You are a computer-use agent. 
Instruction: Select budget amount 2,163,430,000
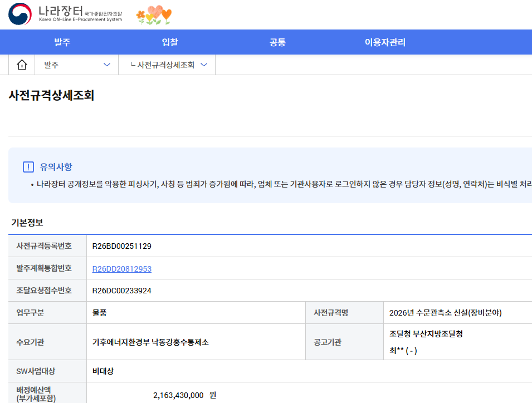[x=178, y=395]
